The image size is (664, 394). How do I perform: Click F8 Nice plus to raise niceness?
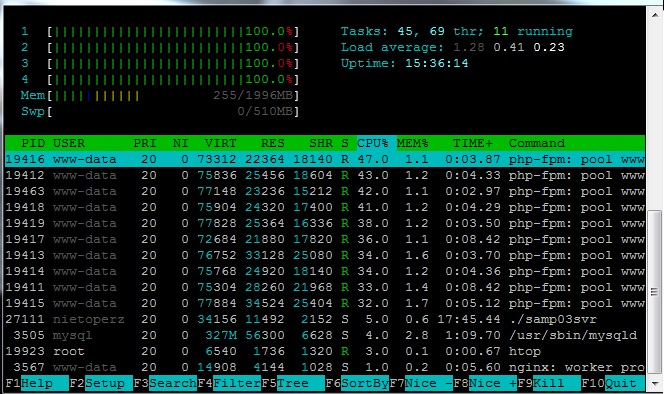click(x=485, y=383)
